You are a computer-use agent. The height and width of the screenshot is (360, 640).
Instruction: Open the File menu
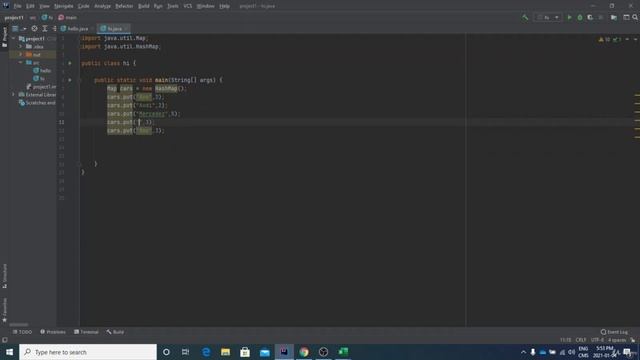coord(18,6)
